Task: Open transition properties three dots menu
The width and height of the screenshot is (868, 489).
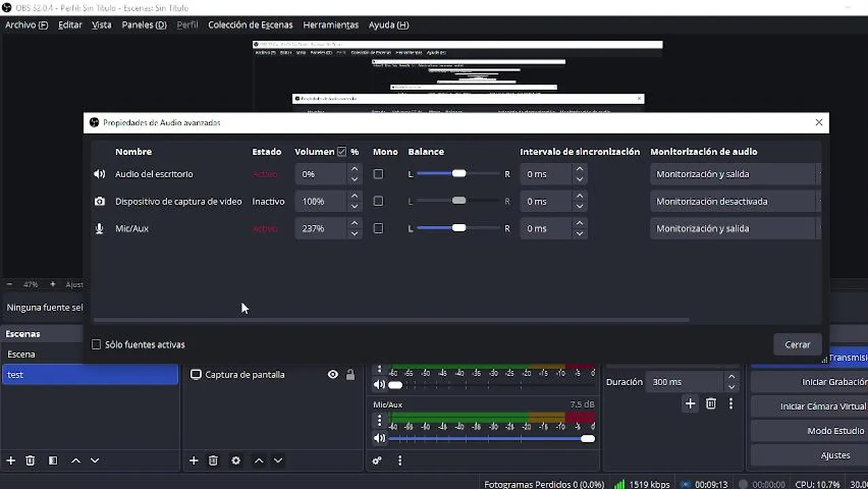Action: point(731,403)
